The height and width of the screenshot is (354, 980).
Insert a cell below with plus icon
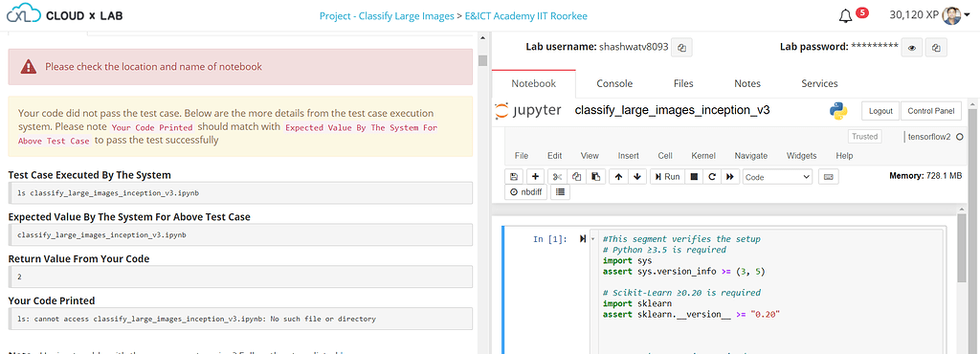tap(535, 177)
